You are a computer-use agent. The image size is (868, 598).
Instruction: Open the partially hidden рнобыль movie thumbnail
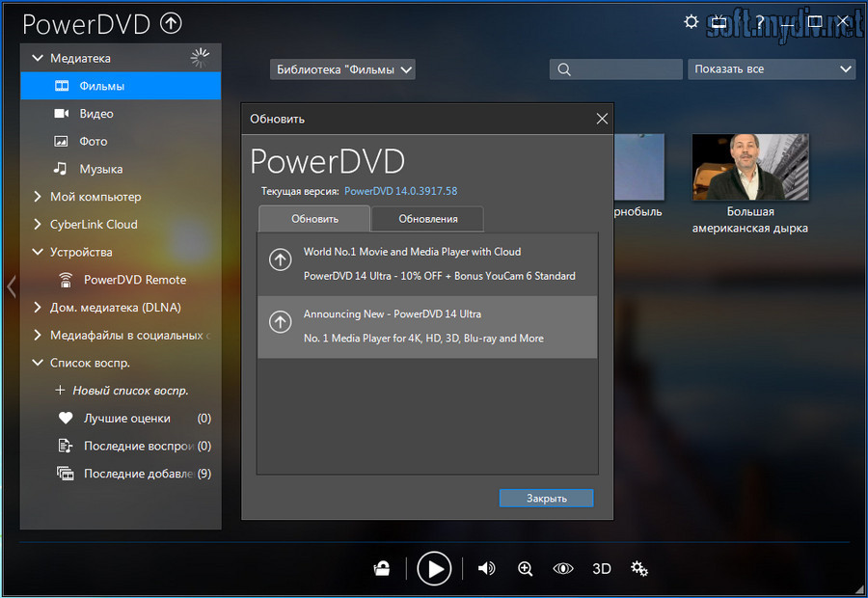click(x=639, y=167)
